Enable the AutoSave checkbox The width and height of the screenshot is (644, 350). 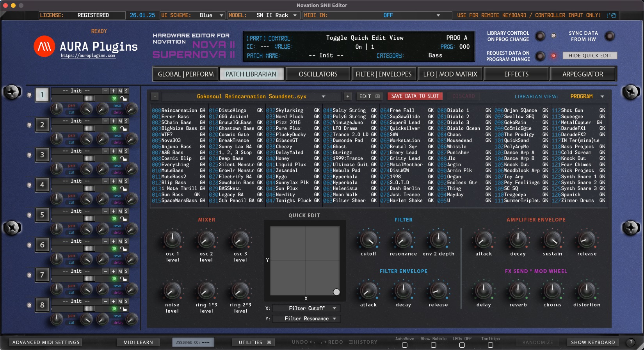click(404, 345)
